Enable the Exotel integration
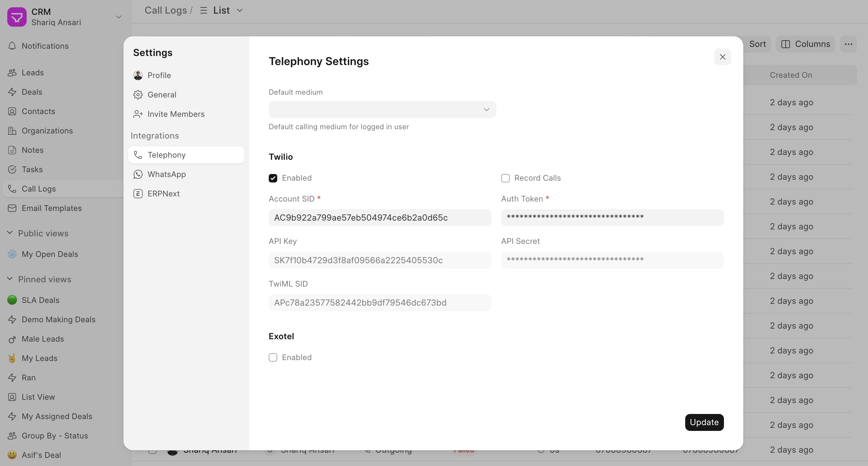This screenshot has height=466, width=868. click(x=273, y=357)
